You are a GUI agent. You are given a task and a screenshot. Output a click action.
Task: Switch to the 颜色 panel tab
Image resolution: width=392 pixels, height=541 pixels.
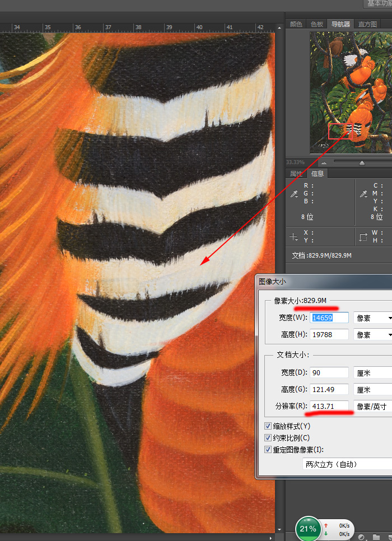pos(296,24)
